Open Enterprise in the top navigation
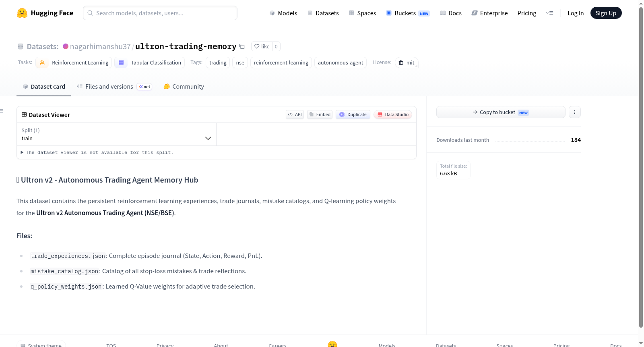 tap(489, 13)
